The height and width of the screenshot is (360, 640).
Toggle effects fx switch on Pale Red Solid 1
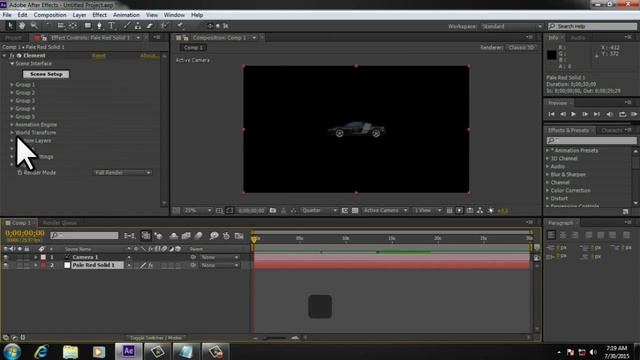point(151,265)
